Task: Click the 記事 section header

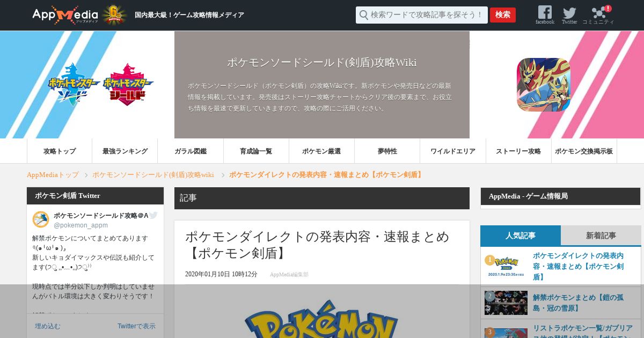Action: (x=322, y=198)
